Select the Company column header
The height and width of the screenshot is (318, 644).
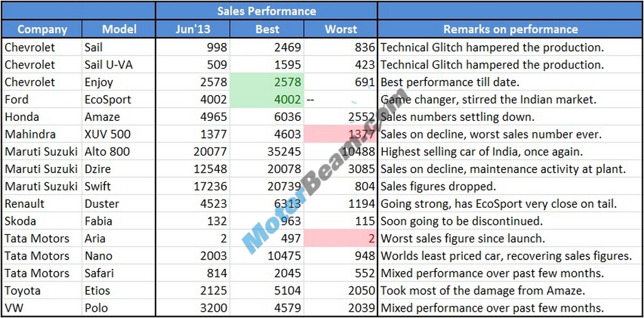click(42, 29)
